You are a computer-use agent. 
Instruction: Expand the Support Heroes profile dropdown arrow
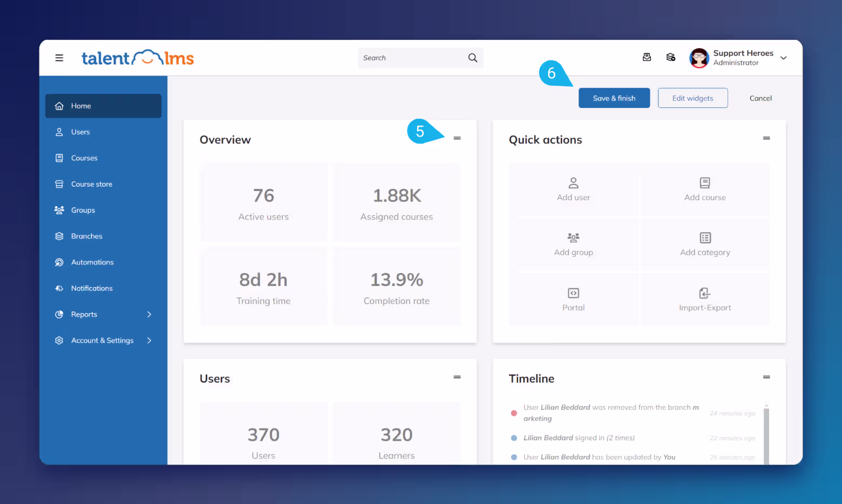pyautogui.click(x=784, y=58)
